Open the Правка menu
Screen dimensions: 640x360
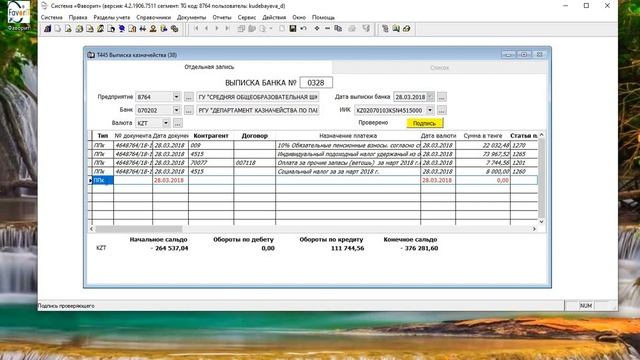pos(78,18)
